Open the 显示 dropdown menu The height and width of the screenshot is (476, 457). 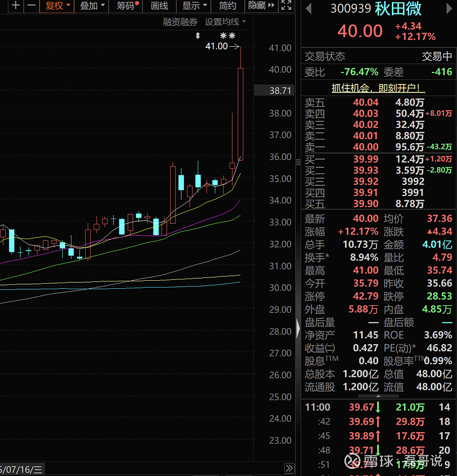[x=194, y=6]
